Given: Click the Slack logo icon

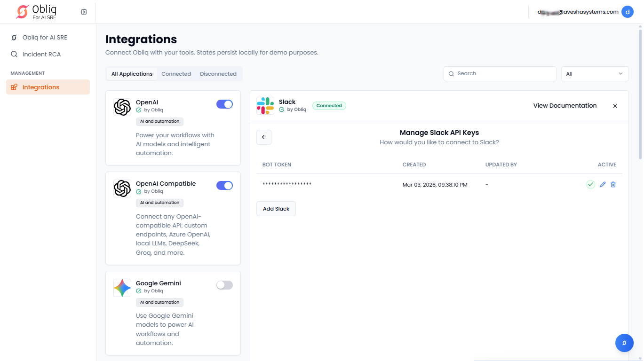Looking at the screenshot, I should [x=265, y=106].
